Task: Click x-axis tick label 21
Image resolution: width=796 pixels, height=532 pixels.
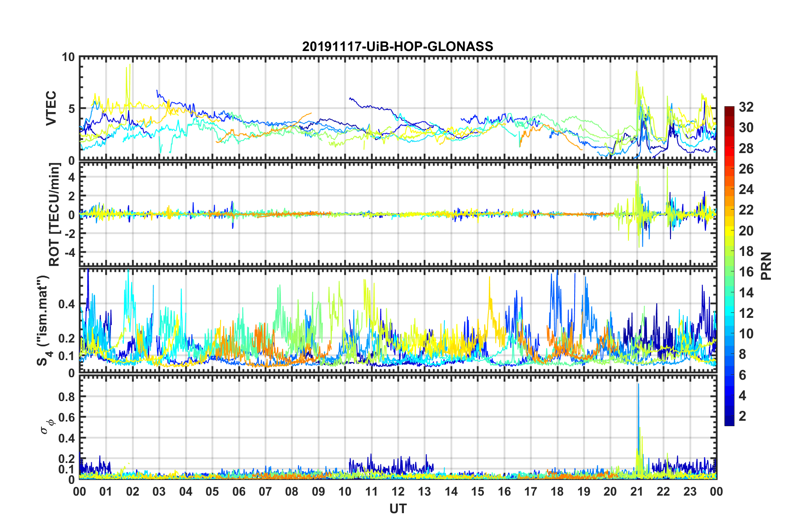Action: [x=637, y=491]
